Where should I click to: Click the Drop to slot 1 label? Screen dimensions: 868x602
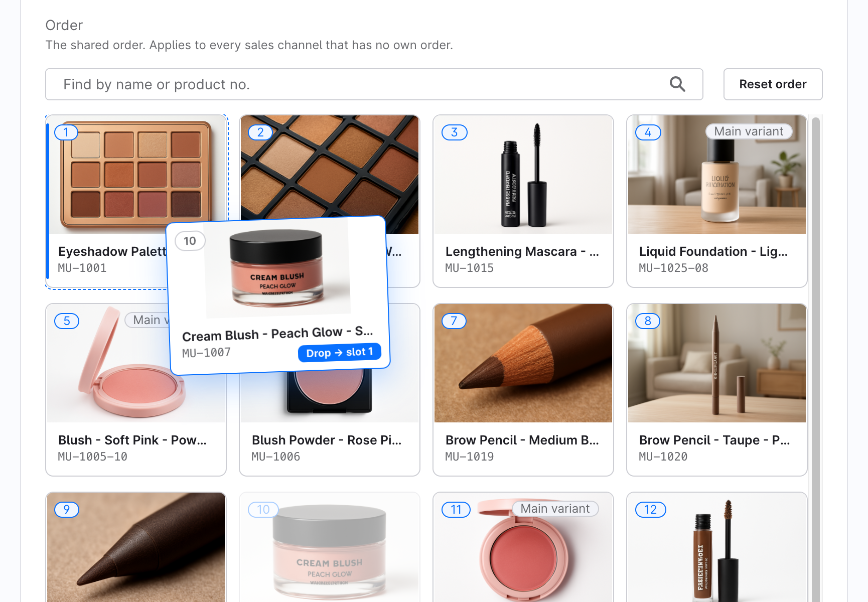click(x=340, y=352)
